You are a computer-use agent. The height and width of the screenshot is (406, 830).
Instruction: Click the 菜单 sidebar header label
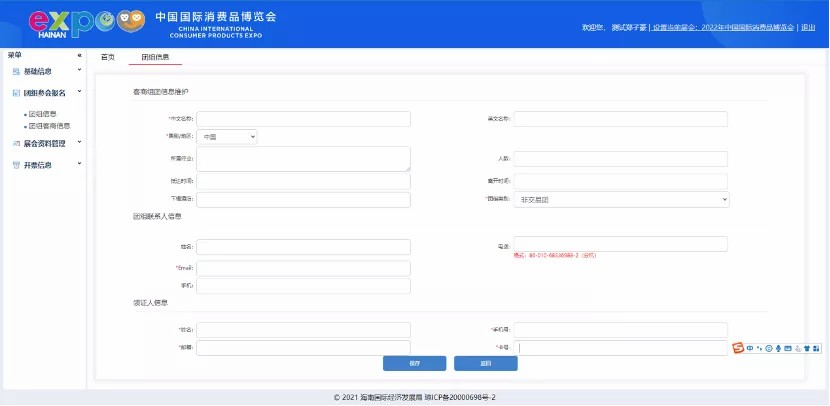pyautogui.click(x=15, y=55)
